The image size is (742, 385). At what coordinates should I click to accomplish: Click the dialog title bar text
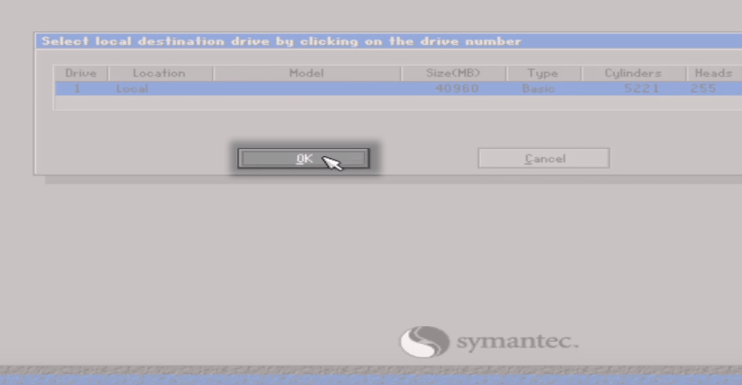(282, 41)
